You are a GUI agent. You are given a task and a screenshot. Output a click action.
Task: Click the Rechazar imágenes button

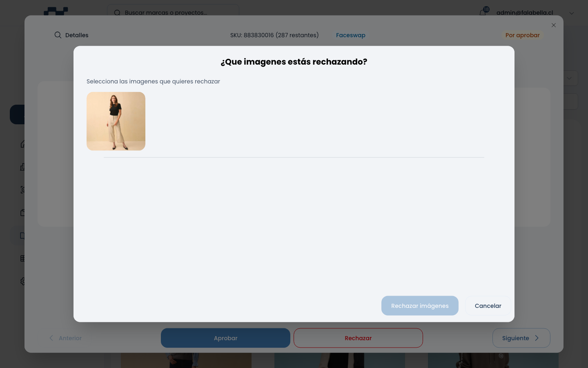420,306
